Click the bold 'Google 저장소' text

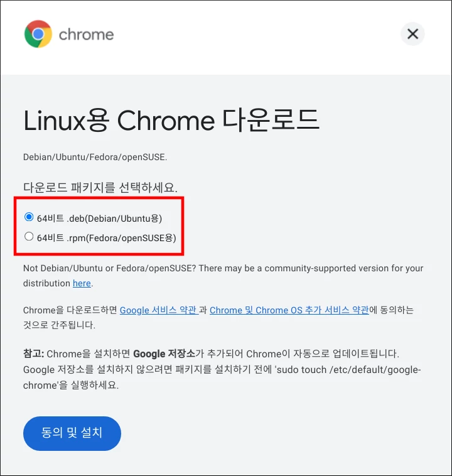click(x=164, y=354)
